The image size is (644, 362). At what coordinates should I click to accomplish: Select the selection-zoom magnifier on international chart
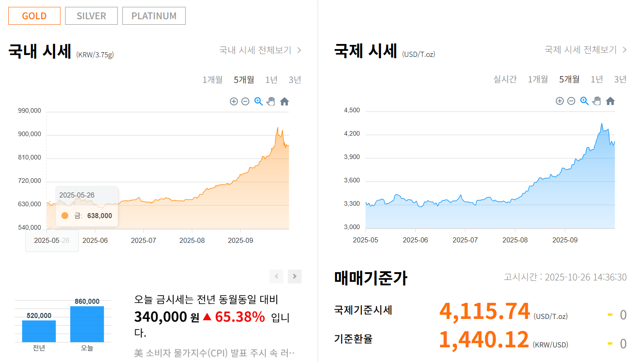pos(584,101)
